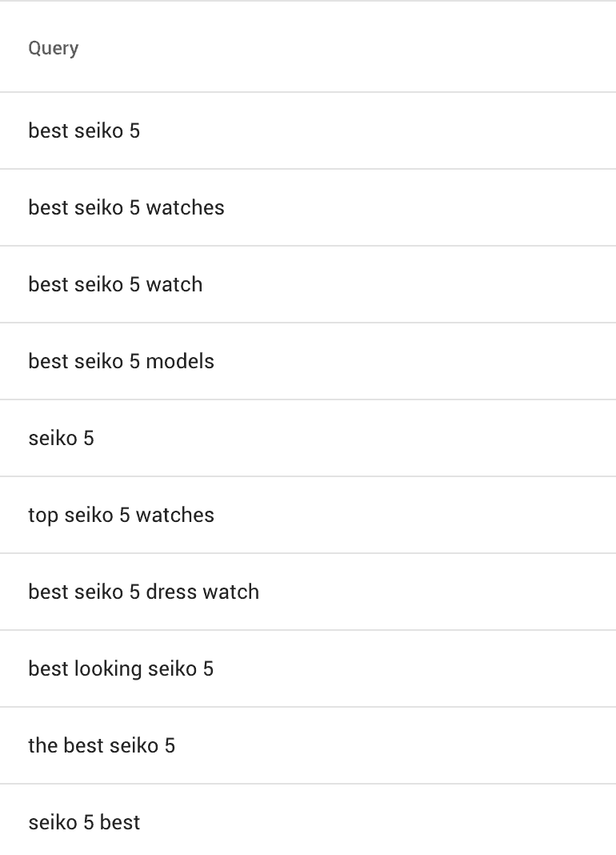Sort the table by Query column
The image size is (616, 855).
54,48
